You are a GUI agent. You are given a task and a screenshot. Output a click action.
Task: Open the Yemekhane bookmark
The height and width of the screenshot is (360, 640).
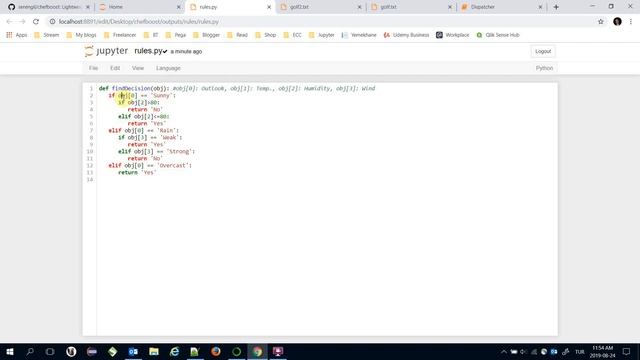coord(359,35)
